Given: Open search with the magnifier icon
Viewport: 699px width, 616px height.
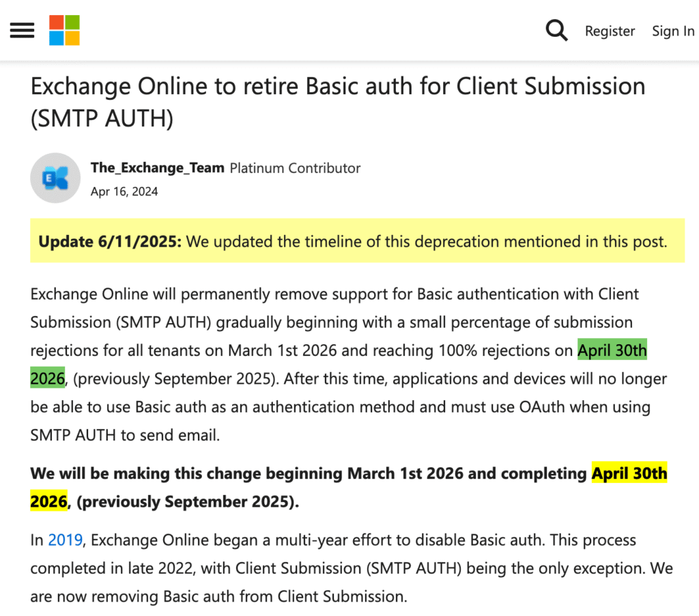Looking at the screenshot, I should pyautogui.click(x=556, y=31).
